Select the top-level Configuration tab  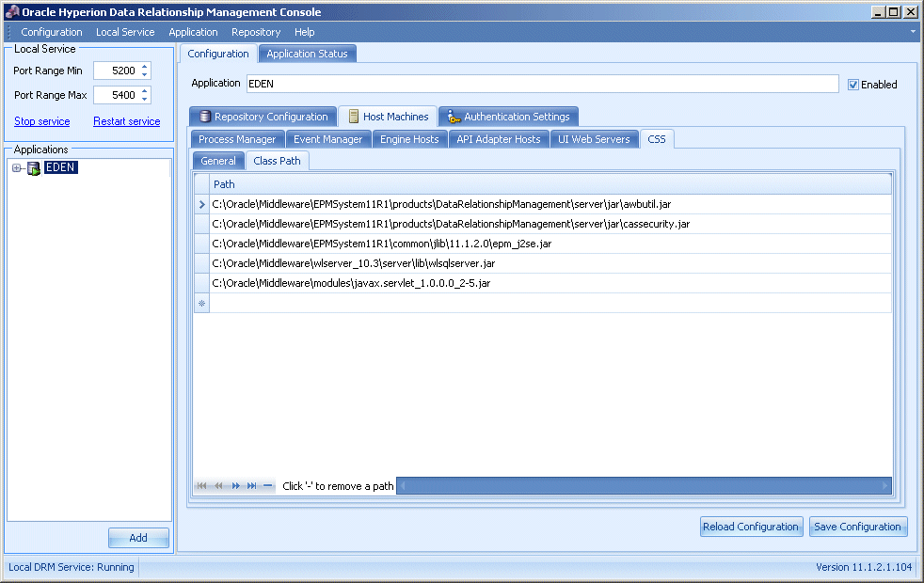(218, 54)
